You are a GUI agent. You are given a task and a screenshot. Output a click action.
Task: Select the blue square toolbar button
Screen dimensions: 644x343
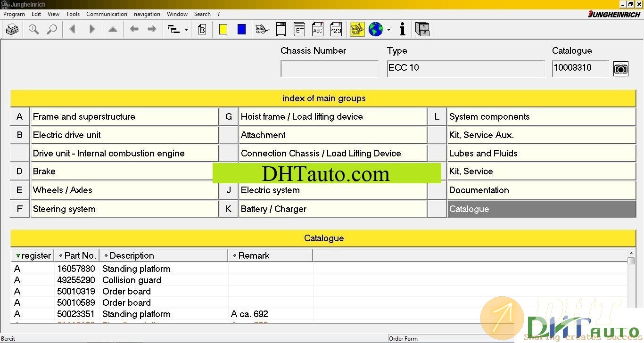pyautogui.click(x=241, y=30)
